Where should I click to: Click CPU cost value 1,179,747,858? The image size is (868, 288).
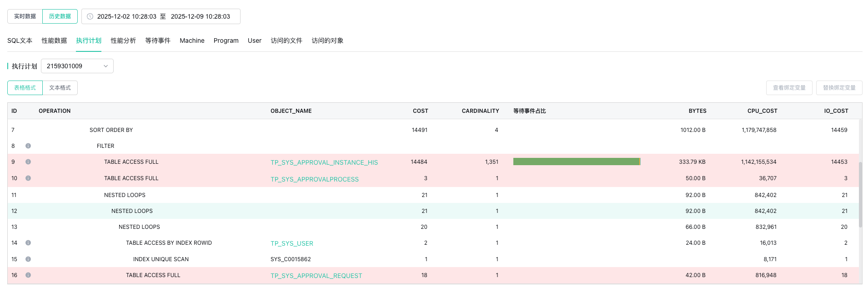[x=759, y=130]
